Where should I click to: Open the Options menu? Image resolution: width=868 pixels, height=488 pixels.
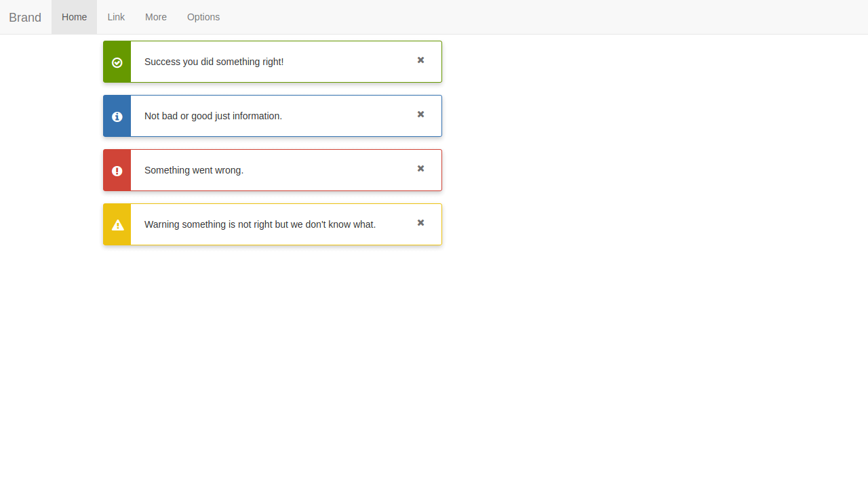pyautogui.click(x=203, y=17)
